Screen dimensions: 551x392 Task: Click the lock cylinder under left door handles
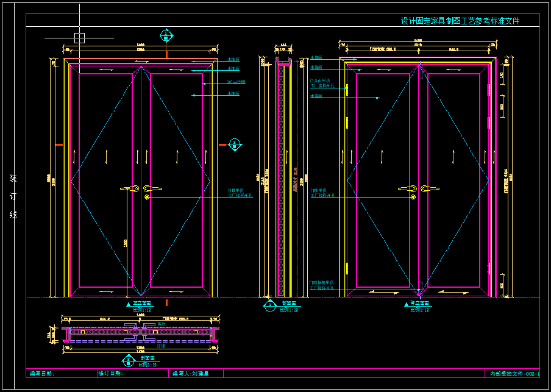[x=146, y=197]
